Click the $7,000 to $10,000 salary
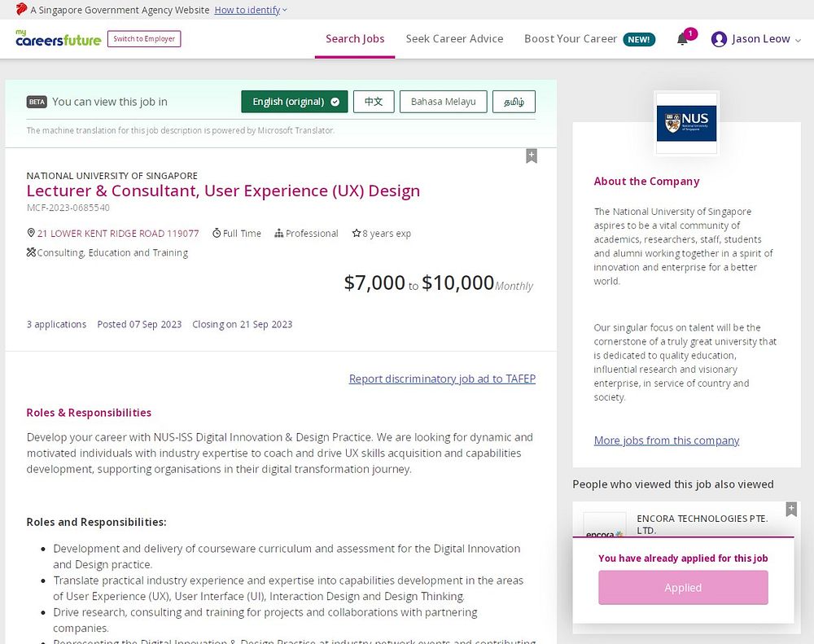Viewport: 814px width, 644px height. pyautogui.click(x=438, y=283)
